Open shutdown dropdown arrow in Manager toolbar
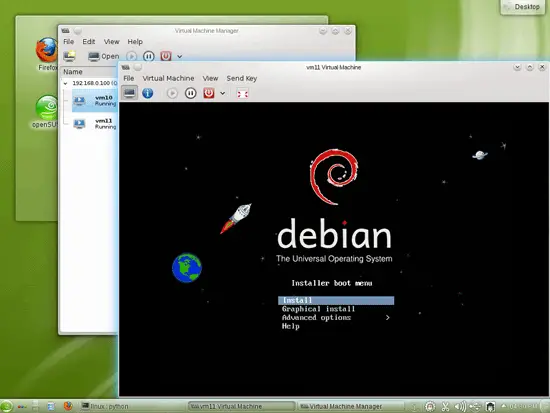The width and height of the screenshot is (550, 413). pos(180,56)
